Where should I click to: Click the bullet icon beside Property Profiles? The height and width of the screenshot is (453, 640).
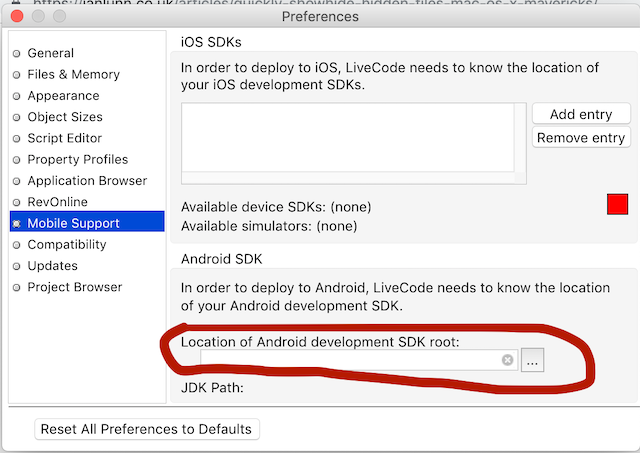click(x=17, y=160)
